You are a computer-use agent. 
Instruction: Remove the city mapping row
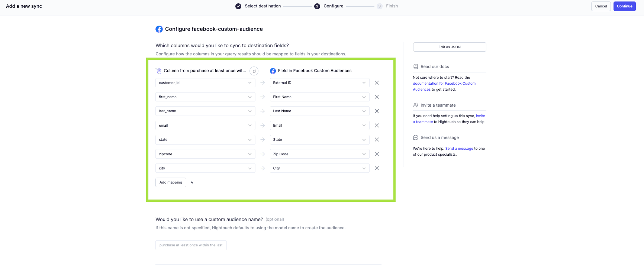377,168
